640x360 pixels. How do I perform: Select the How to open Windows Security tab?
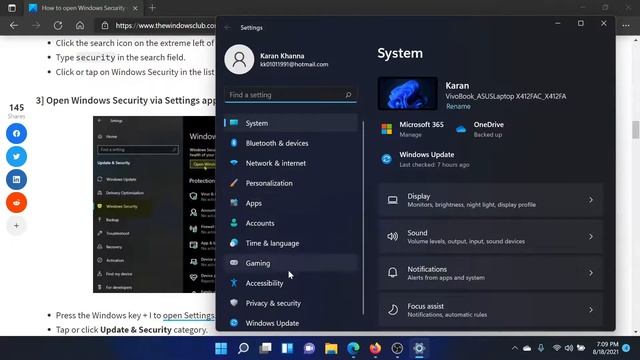[83, 8]
